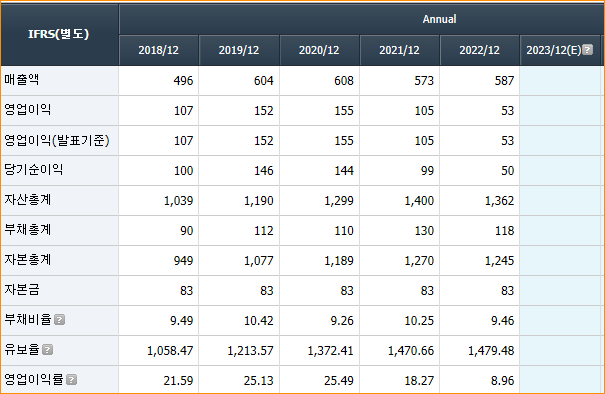Select 매출액 value 573 for 2021/12

point(424,81)
